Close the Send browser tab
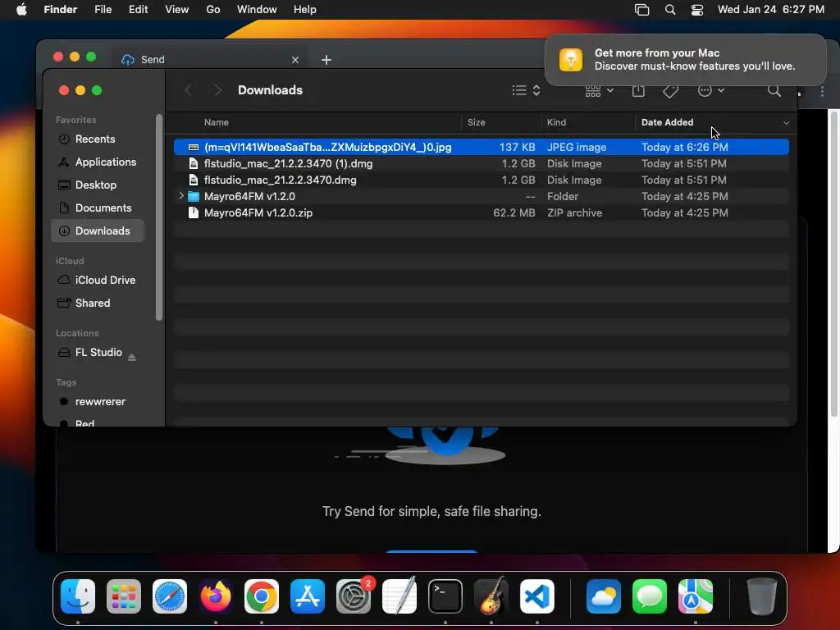 [295, 60]
